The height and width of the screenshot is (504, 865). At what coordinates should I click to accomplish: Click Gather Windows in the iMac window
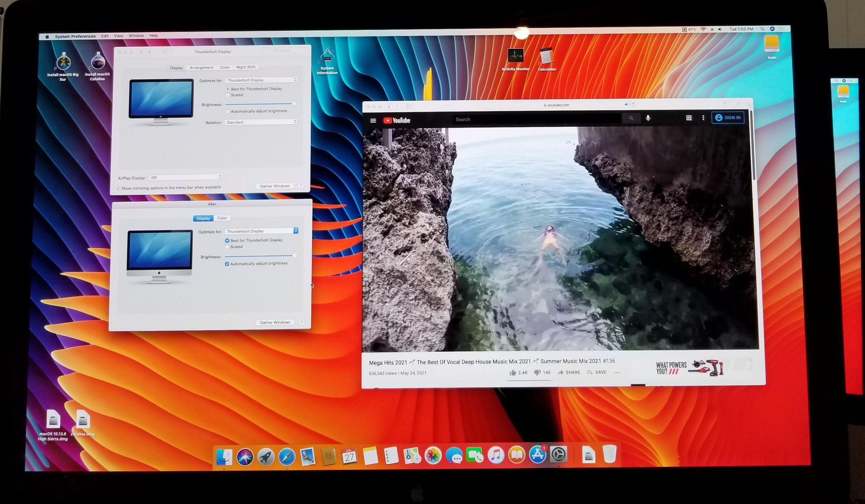point(275,323)
